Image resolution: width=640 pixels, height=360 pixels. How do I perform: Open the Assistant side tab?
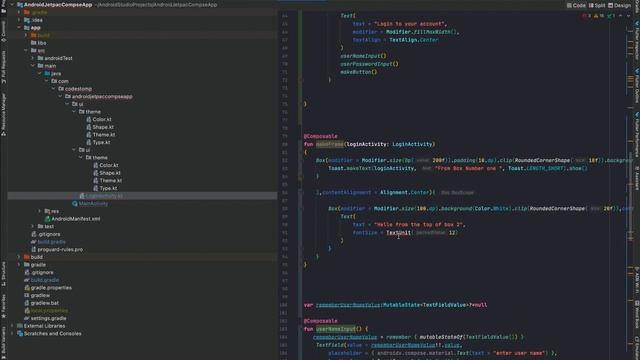636,178
